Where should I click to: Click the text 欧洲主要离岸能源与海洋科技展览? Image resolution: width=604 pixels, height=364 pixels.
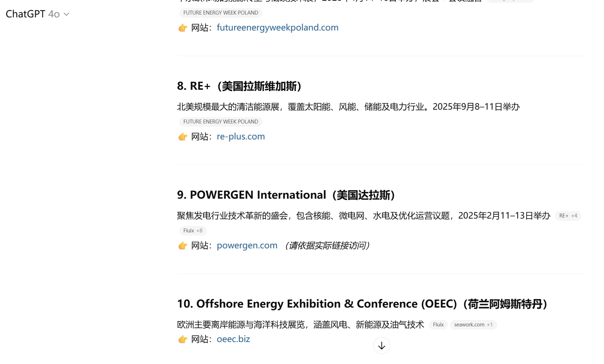coord(241,325)
